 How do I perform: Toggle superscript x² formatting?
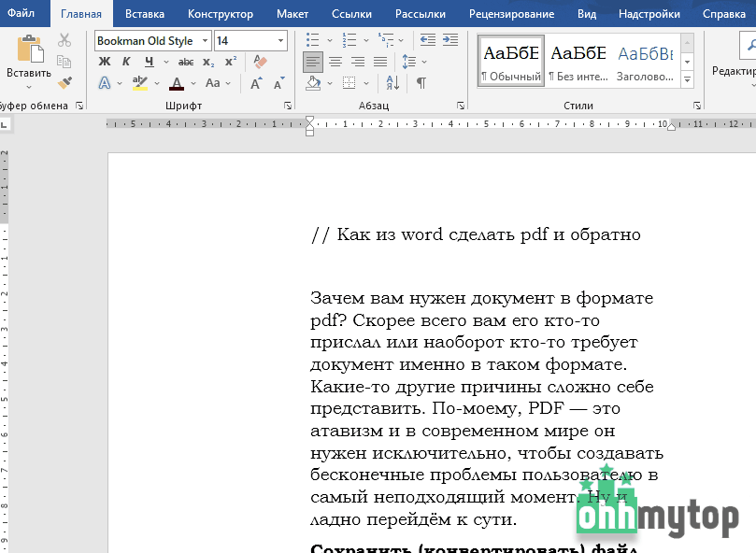click(x=231, y=62)
